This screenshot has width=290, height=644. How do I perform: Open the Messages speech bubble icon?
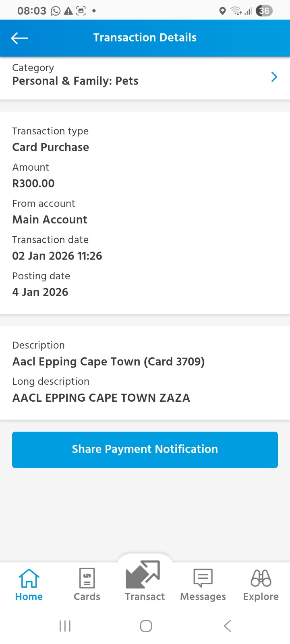[x=203, y=578]
